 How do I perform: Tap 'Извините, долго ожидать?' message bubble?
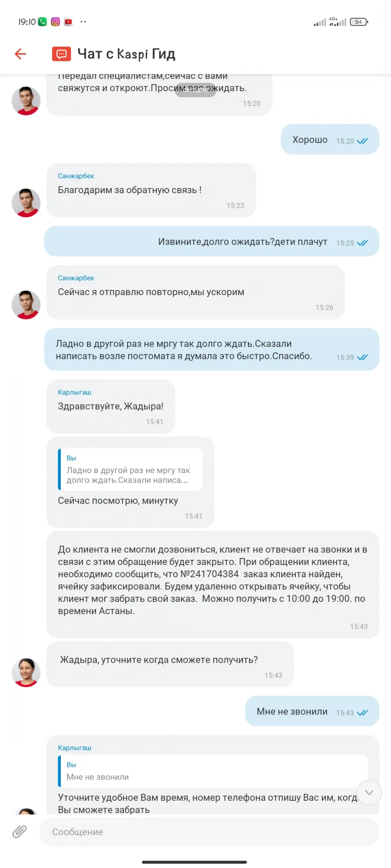tap(212, 241)
